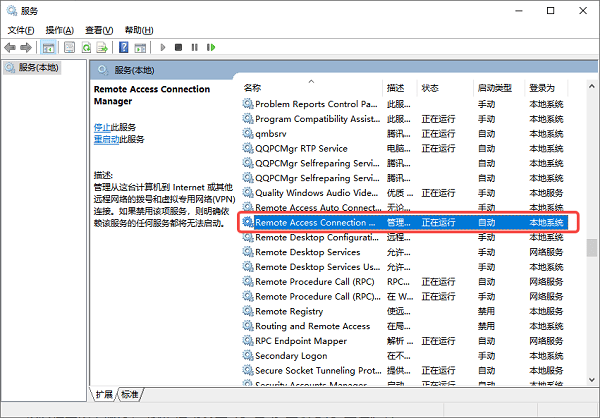Open the Properties toolbar icon

click(x=69, y=47)
